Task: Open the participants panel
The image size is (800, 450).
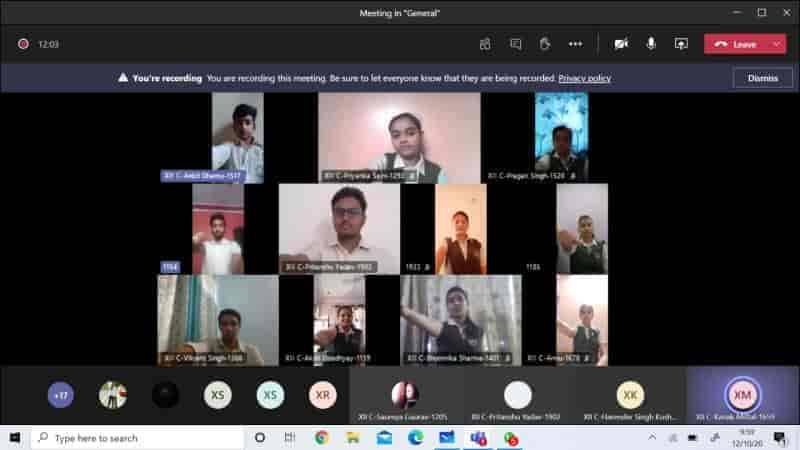Action: pyautogui.click(x=485, y=44)
